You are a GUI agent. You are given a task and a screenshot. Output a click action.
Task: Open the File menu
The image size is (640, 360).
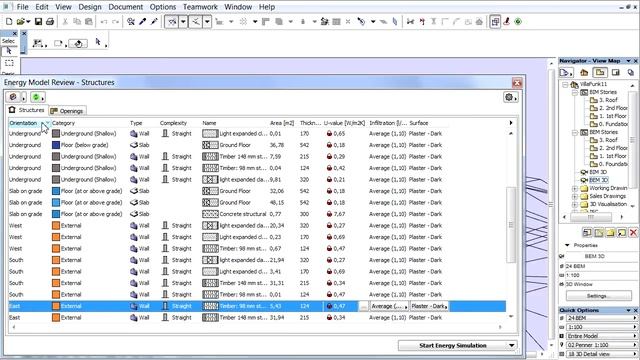(22, 7)
